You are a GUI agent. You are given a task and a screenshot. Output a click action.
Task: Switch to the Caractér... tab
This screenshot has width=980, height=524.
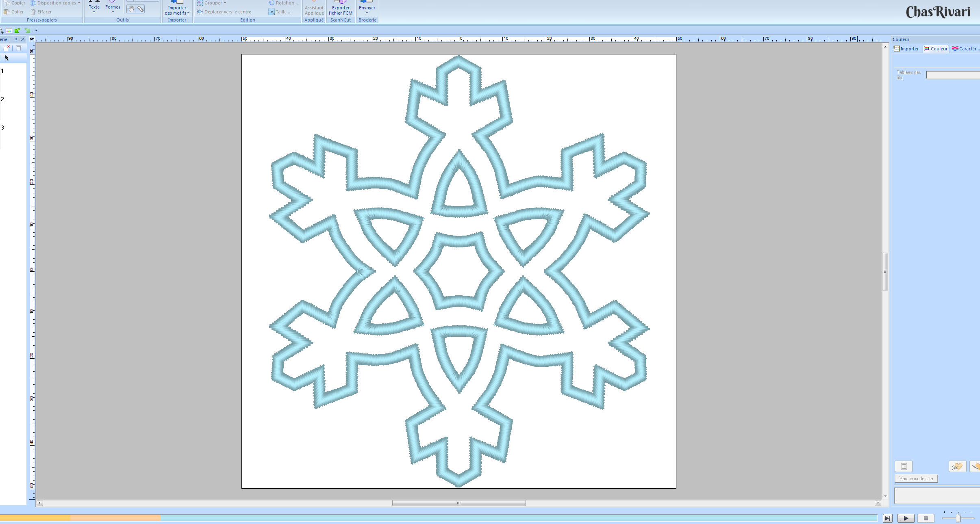point(965,49)
